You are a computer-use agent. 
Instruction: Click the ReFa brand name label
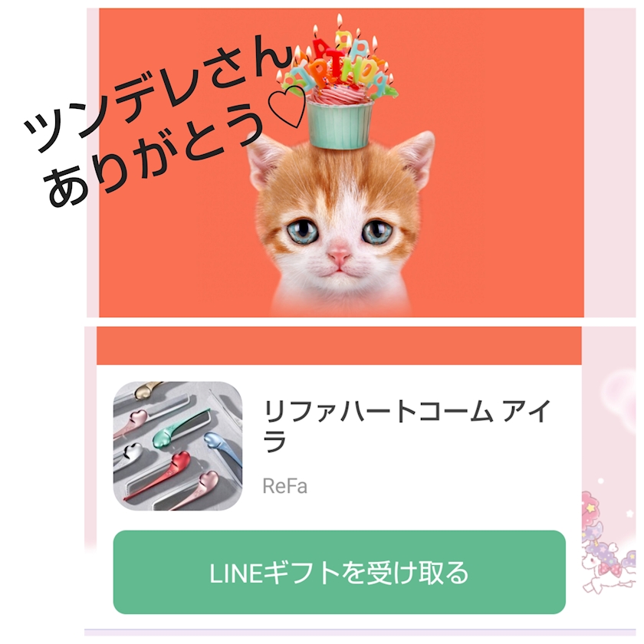pos(284,486)
